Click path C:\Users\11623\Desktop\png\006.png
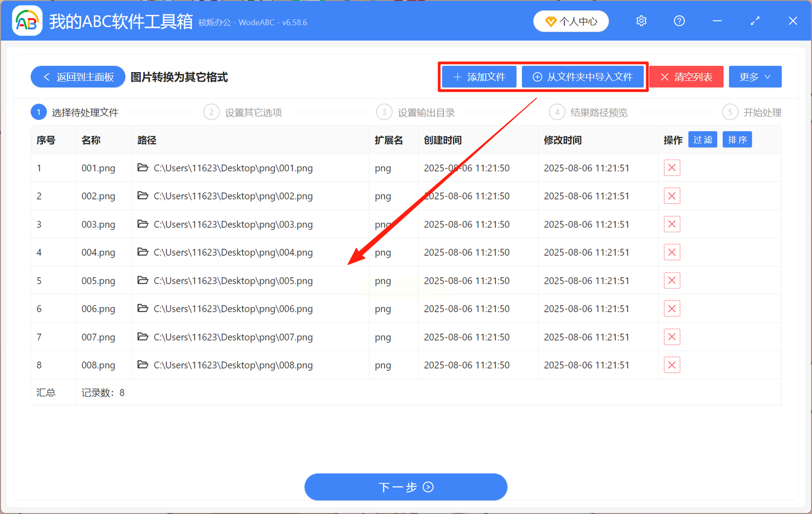 [233, 309]
